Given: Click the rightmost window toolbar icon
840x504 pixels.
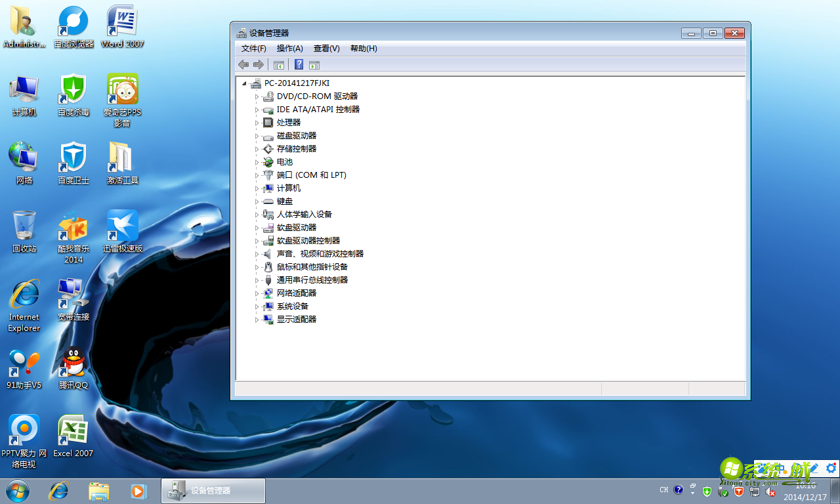Looking at the screenshot, I should click(x=314, y=64).
